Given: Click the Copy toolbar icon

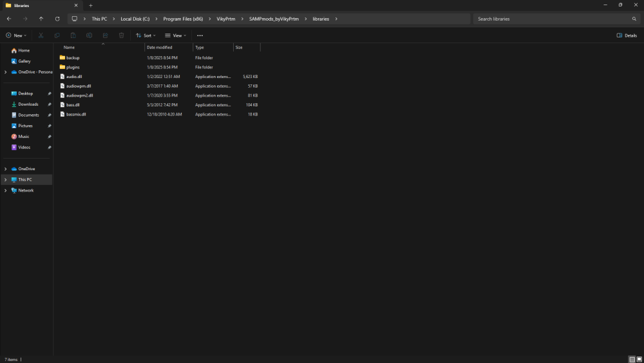Looking at the screenshot, I should pyautogui.click(x=57, y=35).
